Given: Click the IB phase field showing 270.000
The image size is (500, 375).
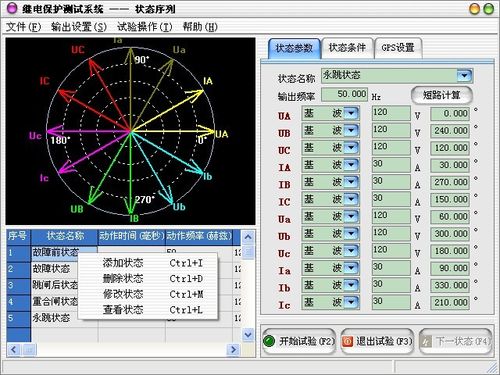Looking at the screenshot, I should 450,182.
